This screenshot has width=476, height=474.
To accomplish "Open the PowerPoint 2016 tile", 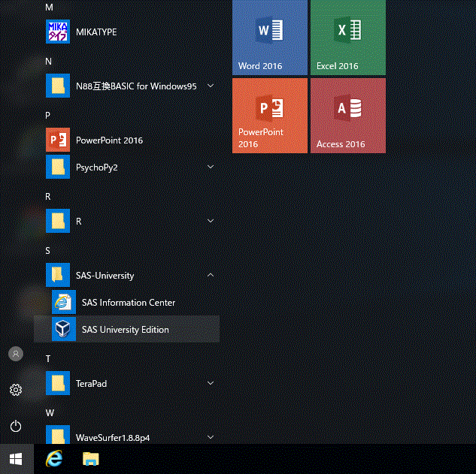I will click(270, 116).
